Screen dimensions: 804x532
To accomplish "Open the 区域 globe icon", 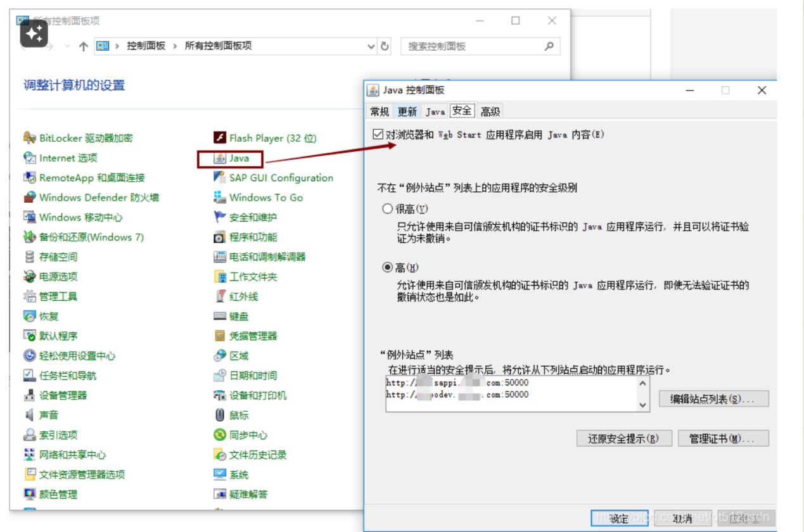I will (220, 355).
